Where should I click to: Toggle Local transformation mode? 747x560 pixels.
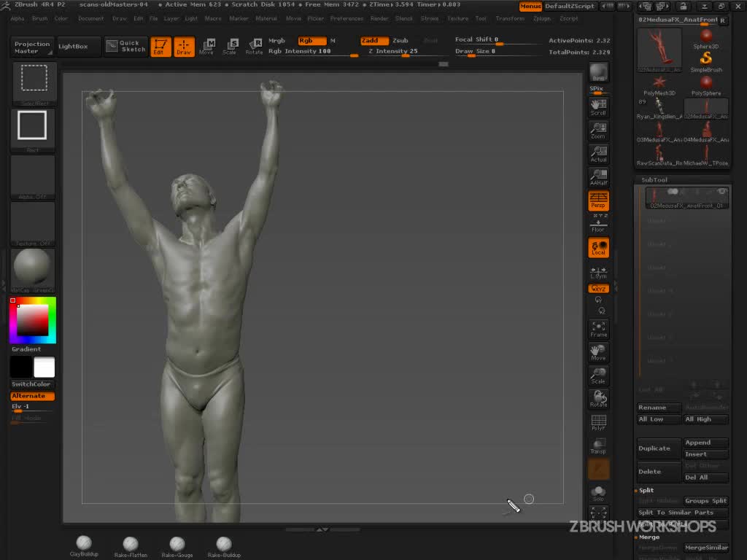point(598,248)
